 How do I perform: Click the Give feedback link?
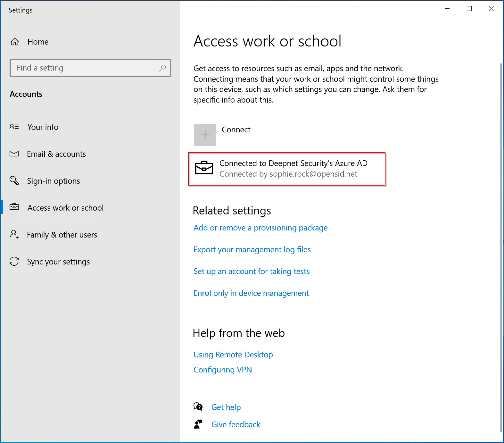235,424
